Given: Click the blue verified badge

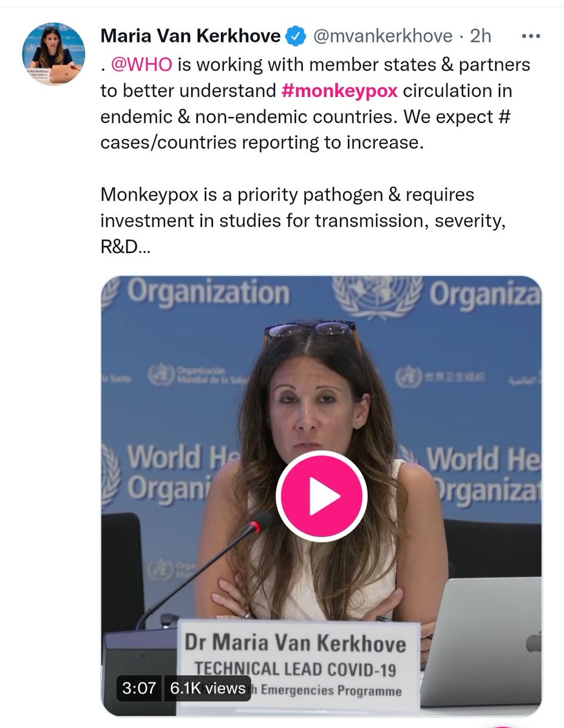Looking at the screenshot, I should [x=296, y=36].
